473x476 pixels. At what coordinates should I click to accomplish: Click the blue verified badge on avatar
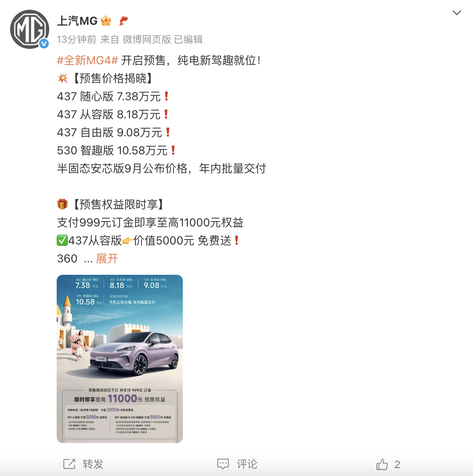click(x=44, y=44)
